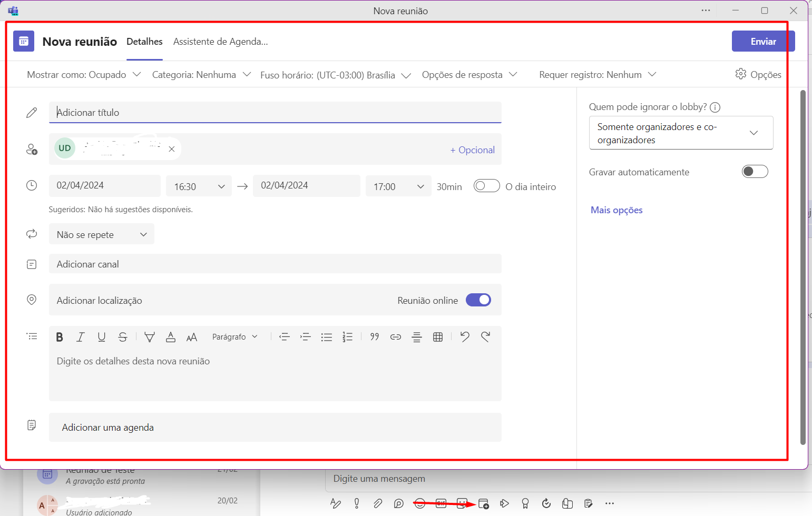Click the 'Adicionar localização' field
This screenshot has height=516, width=812.
coord(221,300)
